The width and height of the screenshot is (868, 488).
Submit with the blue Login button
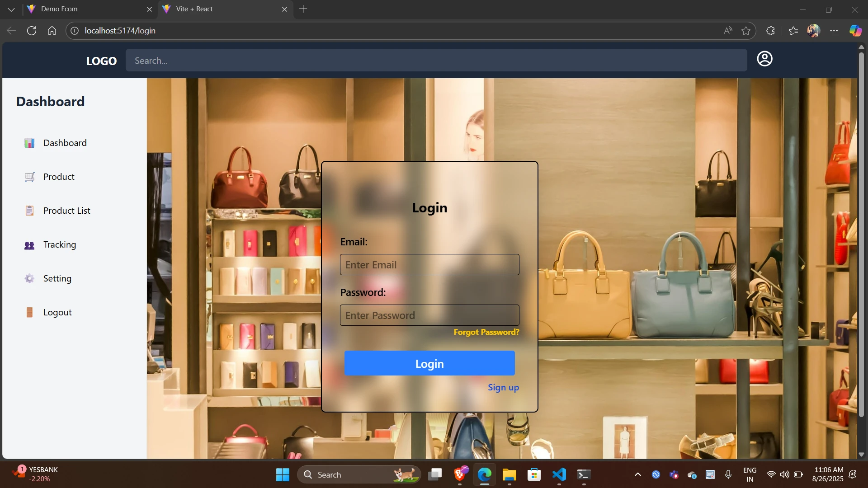pyautogui.click(x=429, y=363)
